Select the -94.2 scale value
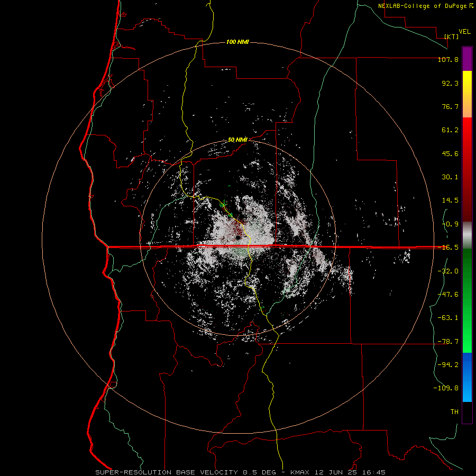476x476 pixels. coord(448,364)
